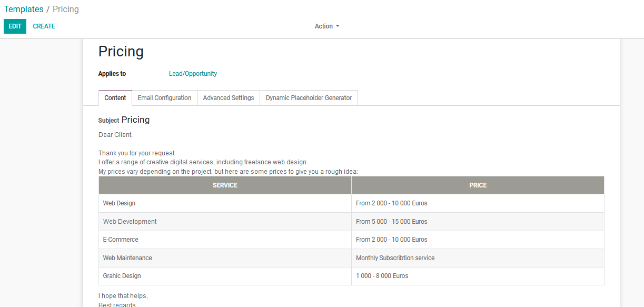Image resolution: width=644 pixels, height=307 pixels.
Task: Click the PRICE column header
Action: click(478, 185)
